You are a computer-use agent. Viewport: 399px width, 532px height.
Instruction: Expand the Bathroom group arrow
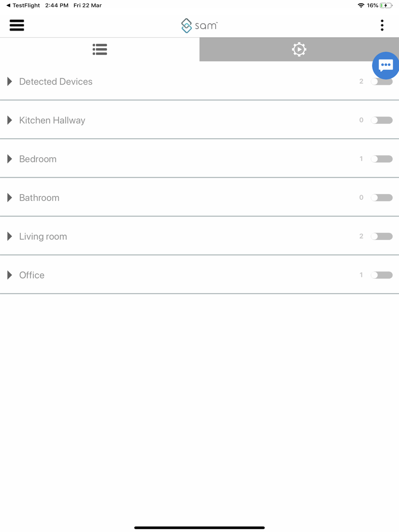[10, 197]
